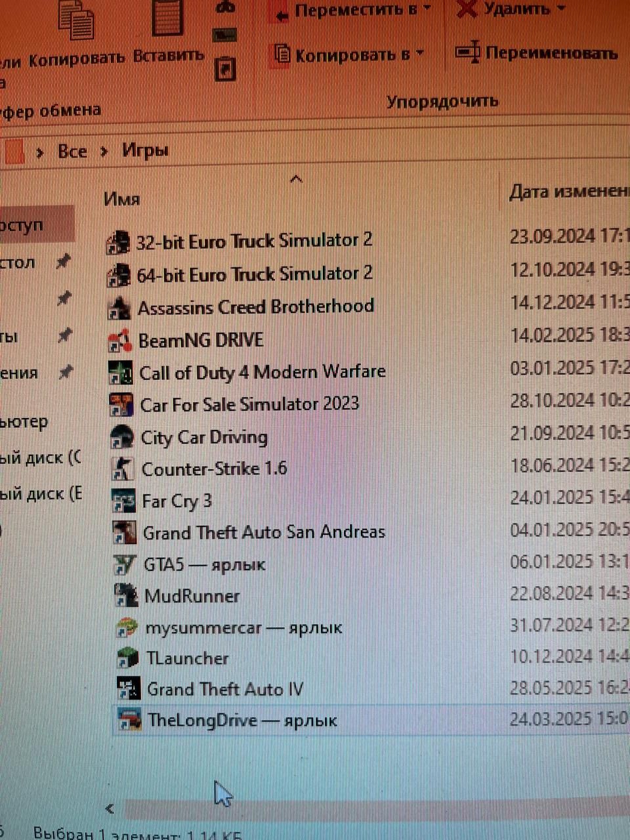Screen dimensions: 630x840
Task: Sort by the Дата изменения column header
Action: [x=569, y=192]
